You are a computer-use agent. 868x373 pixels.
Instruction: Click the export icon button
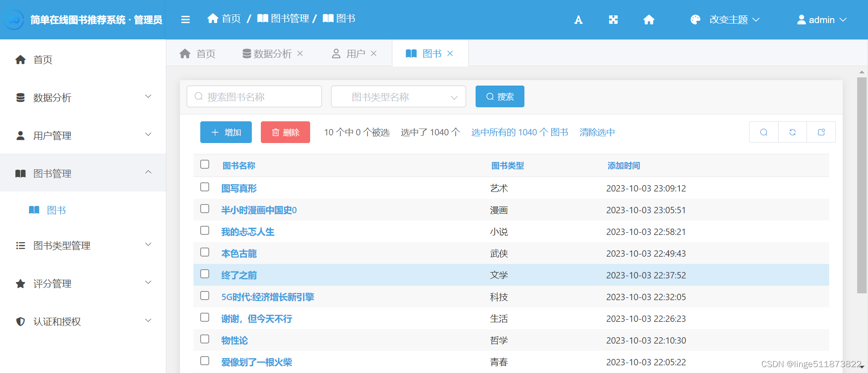click(x=821, y=132)
